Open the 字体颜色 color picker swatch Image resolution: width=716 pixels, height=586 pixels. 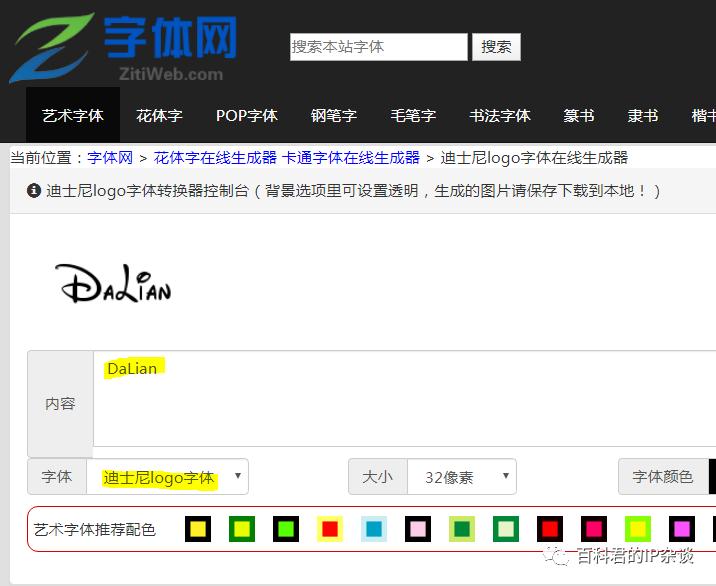[712, 476]
